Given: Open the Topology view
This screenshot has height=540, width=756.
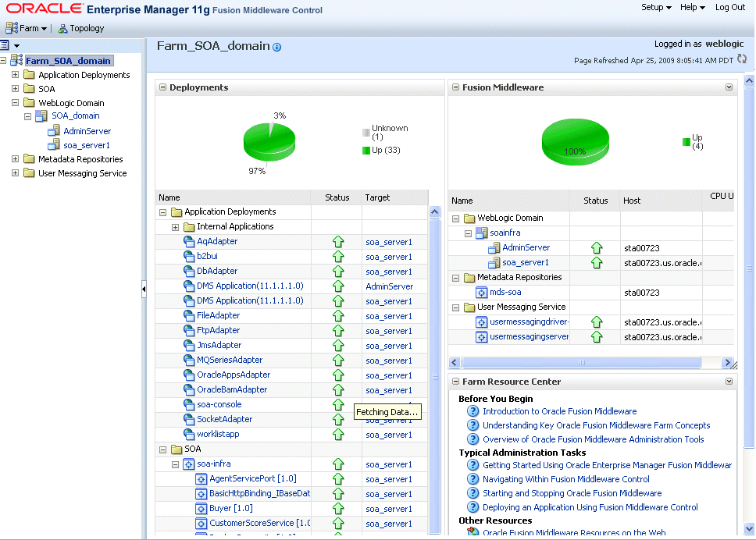Looking at the screenshot, I should (81, 28).
